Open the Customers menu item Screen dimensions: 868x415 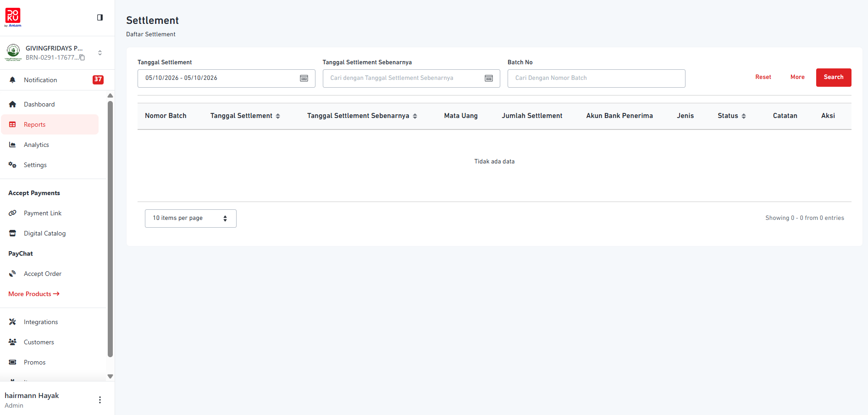[x=50, y=342]
